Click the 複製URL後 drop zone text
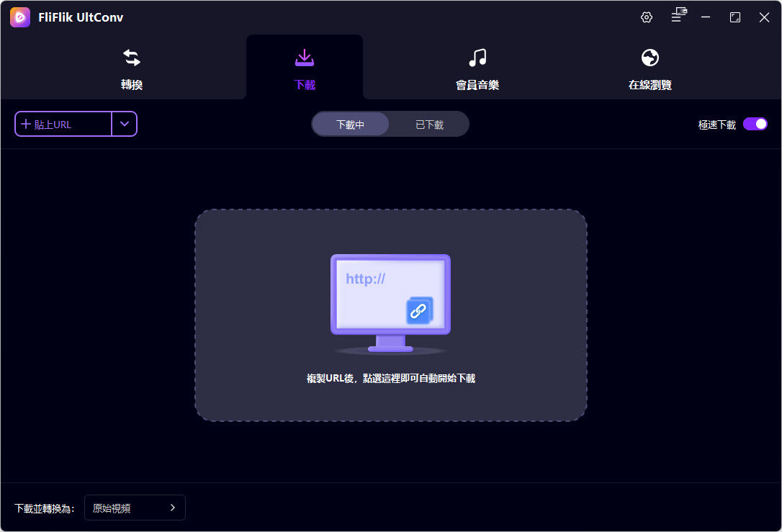This screenshot has width=782, height=532. tap(390, 379)
